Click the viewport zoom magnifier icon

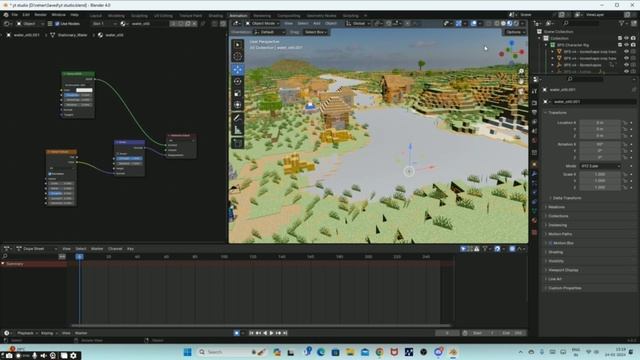521,71
